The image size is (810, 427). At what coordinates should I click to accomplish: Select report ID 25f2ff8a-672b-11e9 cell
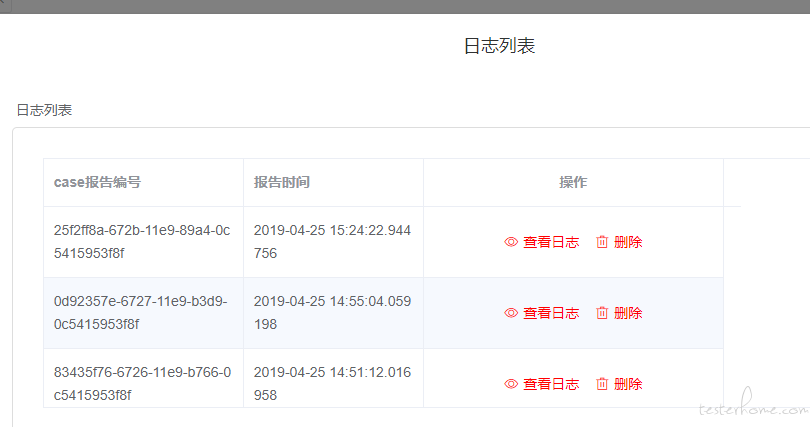tap(142, 242)
